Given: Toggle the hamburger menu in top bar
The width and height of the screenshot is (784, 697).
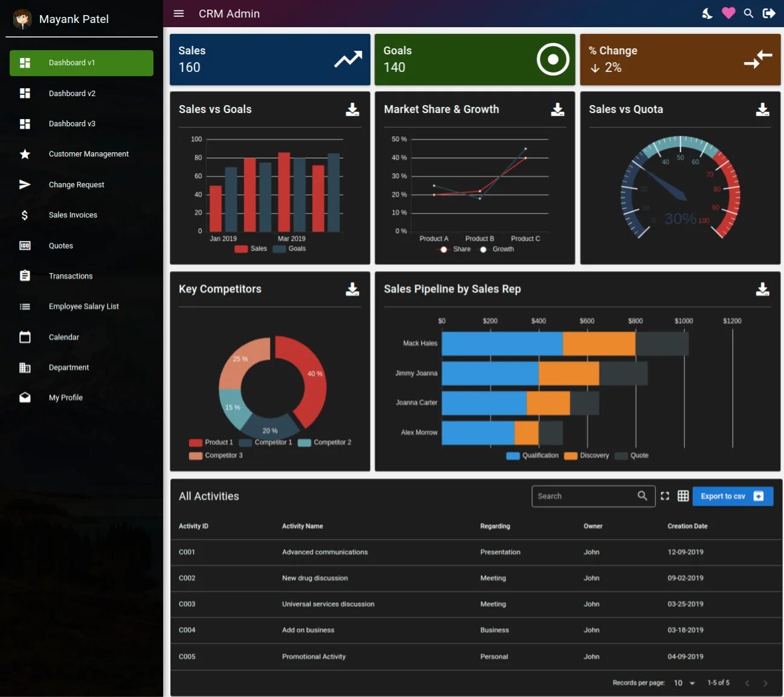Looking at the screenshot, I should [179, 13].
